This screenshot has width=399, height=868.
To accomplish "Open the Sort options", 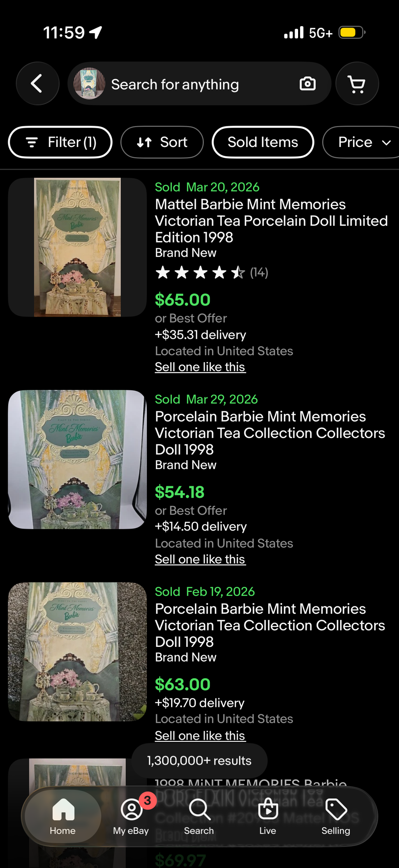I will pos(162,142).
